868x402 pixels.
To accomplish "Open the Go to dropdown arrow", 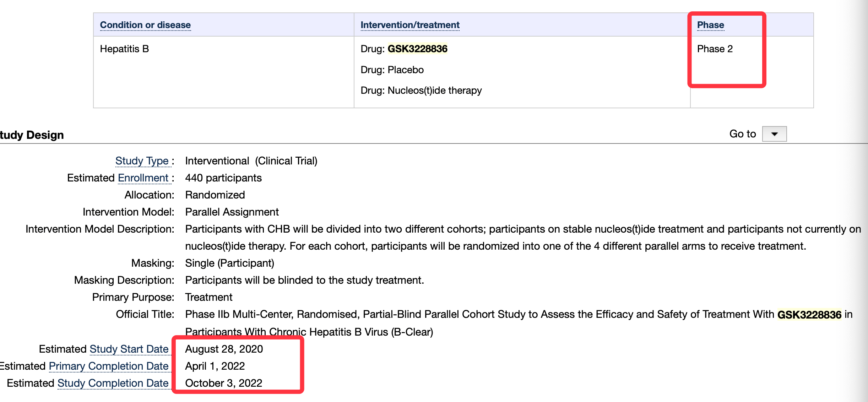I will [774, 134].
